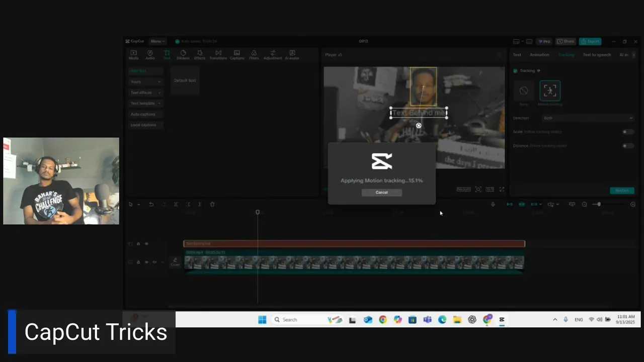The height and width of the screenshot is (362, 644).
Task: Switch to the Text properties tab
Action: [517, 55]
